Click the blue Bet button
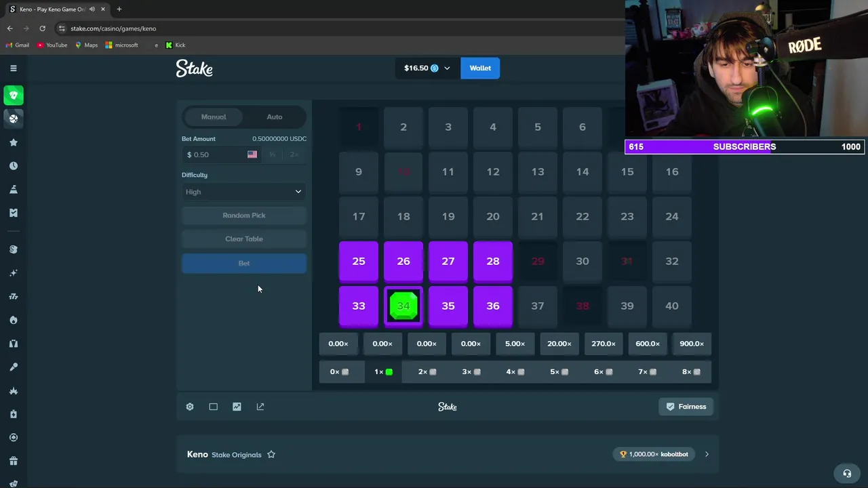Image resolution: width=868 pixels, height=488 pixels. coord(244,264)
